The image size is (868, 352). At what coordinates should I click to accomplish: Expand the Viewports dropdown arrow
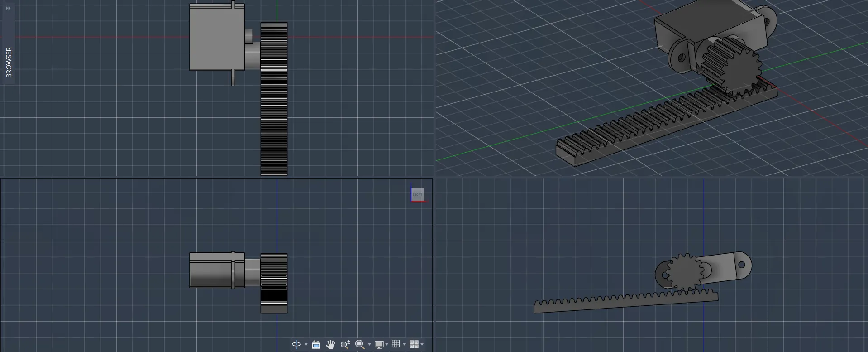pos(422,345)
